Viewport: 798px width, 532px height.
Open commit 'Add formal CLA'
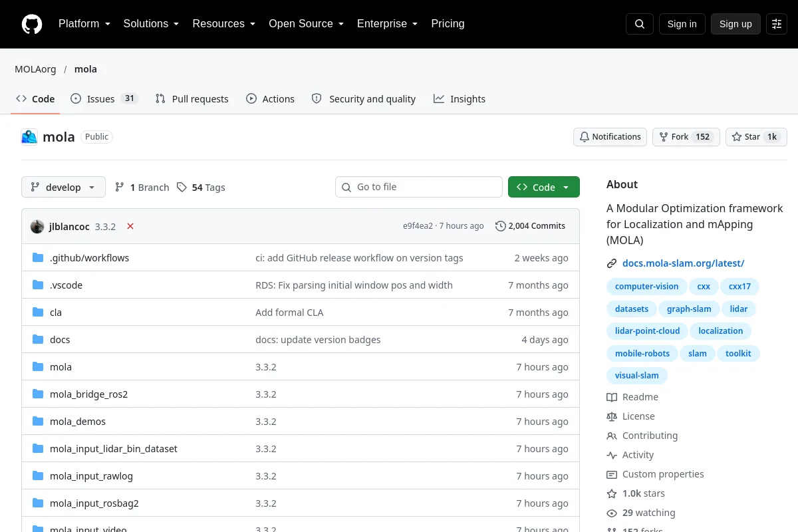pyautogui.click(x=289, y=313)
